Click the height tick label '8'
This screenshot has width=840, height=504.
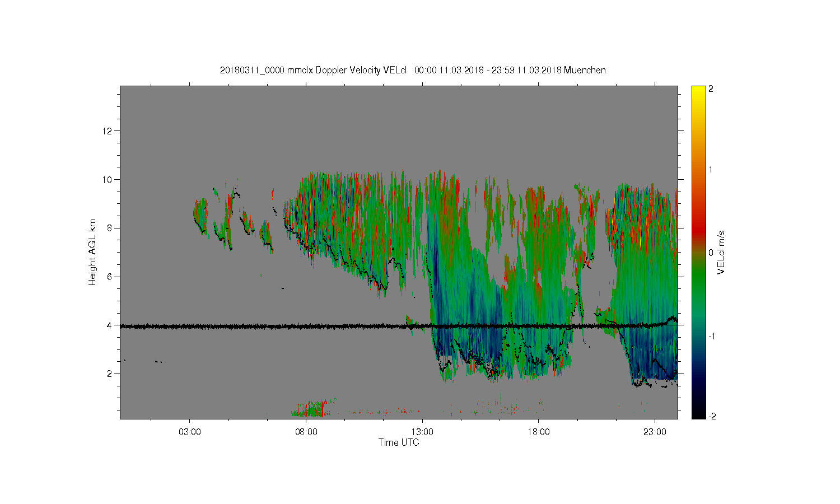(x=110, y=228)
